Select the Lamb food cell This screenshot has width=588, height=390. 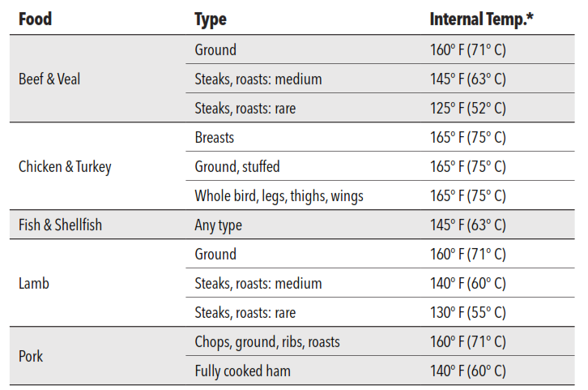34,284
